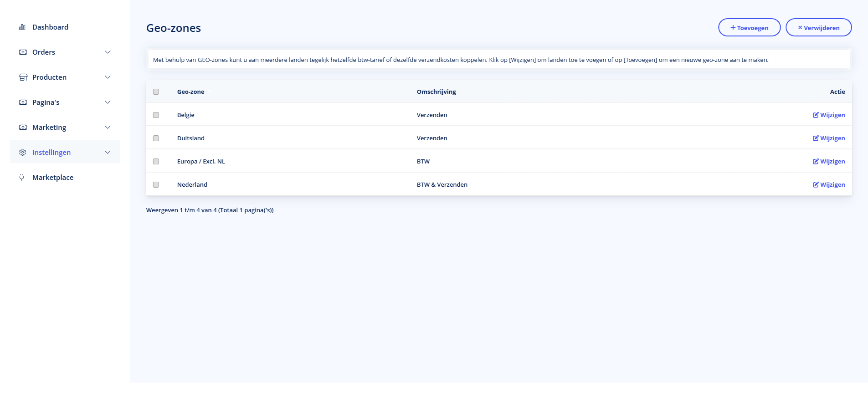The width and height of the screenshot is (868, 393).
Task: Click the Orders sidebar icon
Action: tap(23, 52)
